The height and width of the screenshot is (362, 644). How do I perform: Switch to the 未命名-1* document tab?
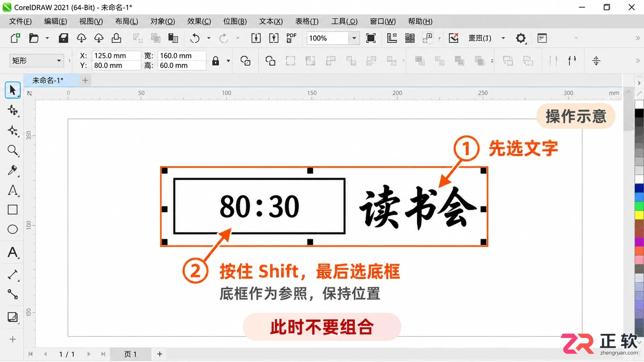(x=48, y=80)
